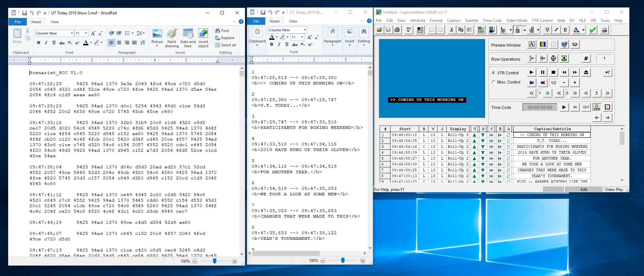Viewport: 644px width, 276px height.
Task: Switch to View tab in middle WordPad
Action: click(x=293, y=21)
